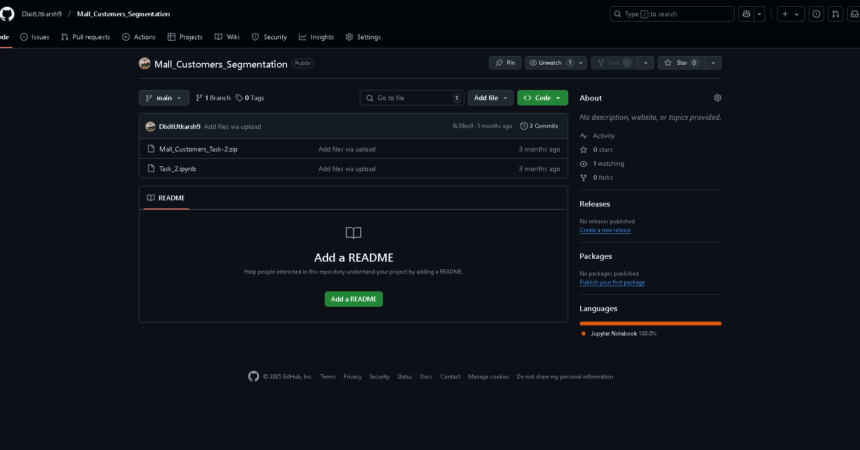Open the 0 forks link
The image size is (860, 450).
pos(596,178)
